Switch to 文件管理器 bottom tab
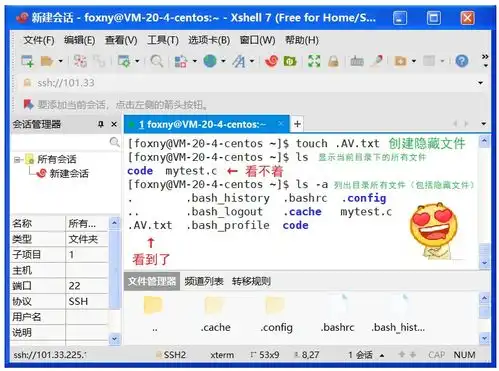This screenshot has width=499, height=371. point(152,281)
